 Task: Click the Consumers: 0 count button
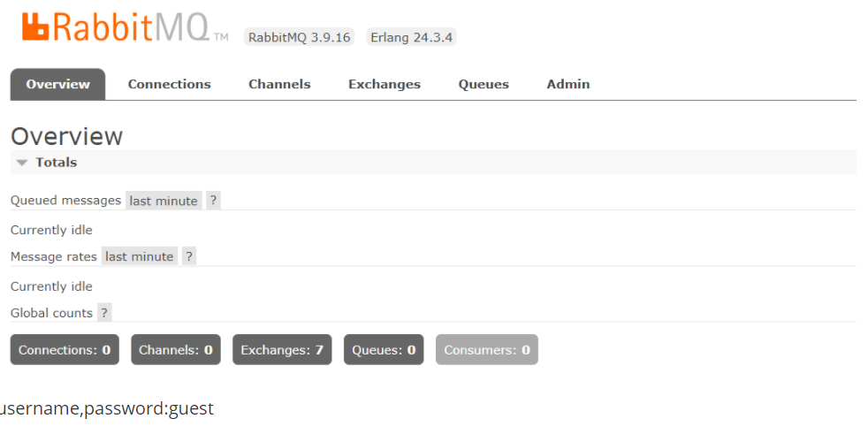coord(486,350)
